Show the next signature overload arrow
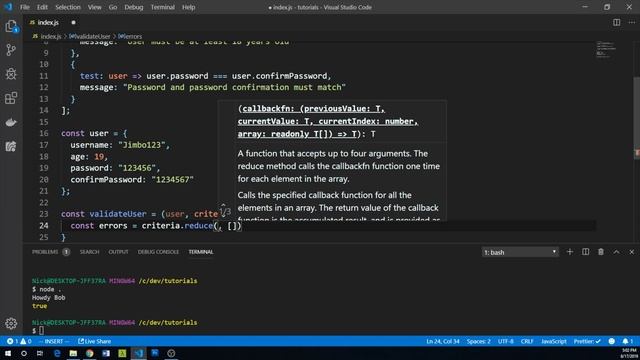640x360 pixels. (223, 216)
